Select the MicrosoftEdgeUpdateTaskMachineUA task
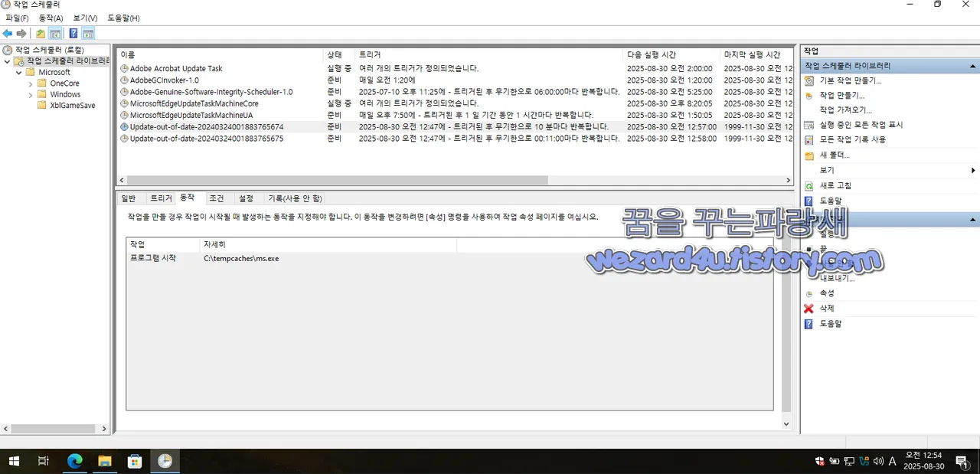This screenshot has height=474, width=980. click(x=454, y=115)
